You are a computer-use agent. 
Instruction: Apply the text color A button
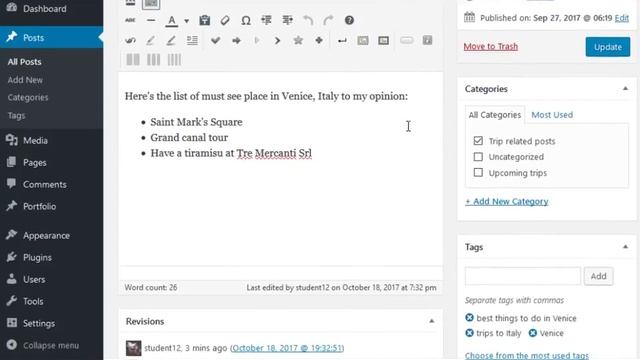click(x=172, y=20)
